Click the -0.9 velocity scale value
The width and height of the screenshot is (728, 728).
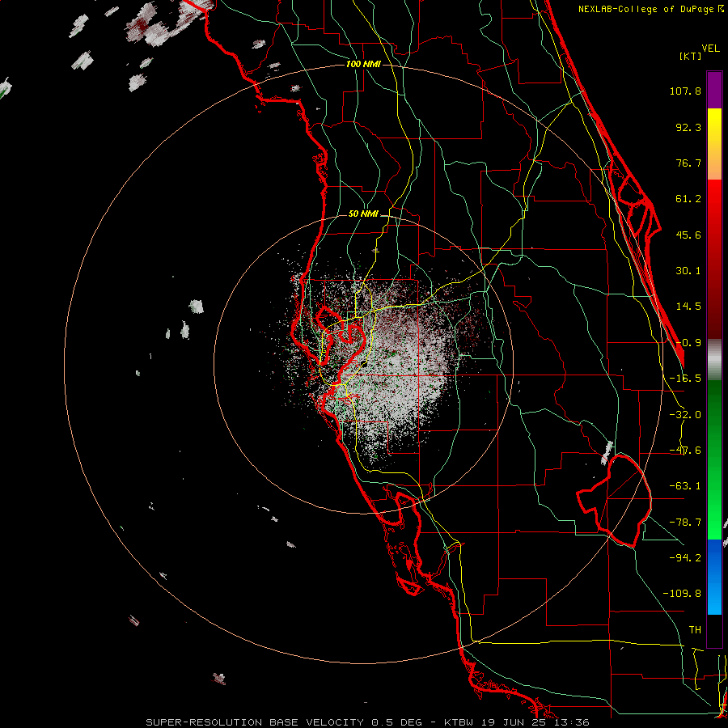688,343
